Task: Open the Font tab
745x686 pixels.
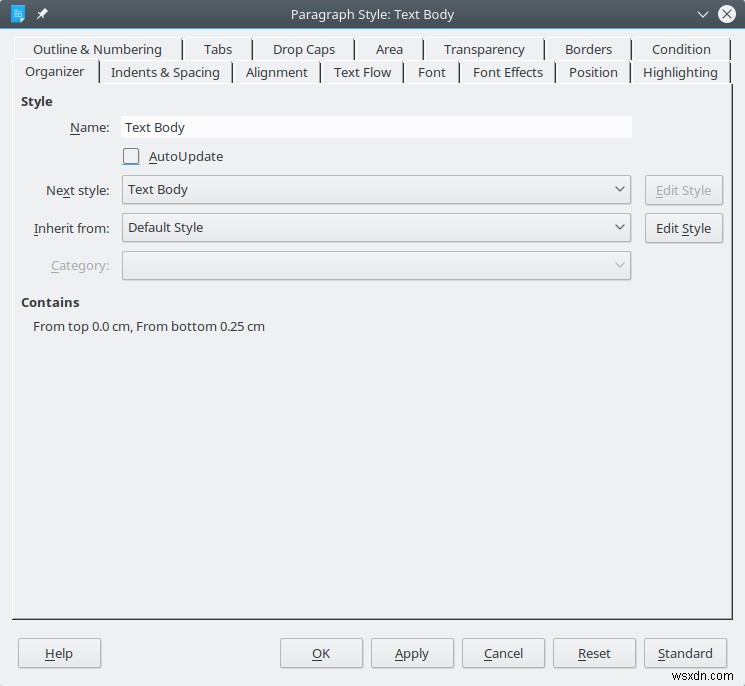Action: pyautogui.click(x=431, y=72)
